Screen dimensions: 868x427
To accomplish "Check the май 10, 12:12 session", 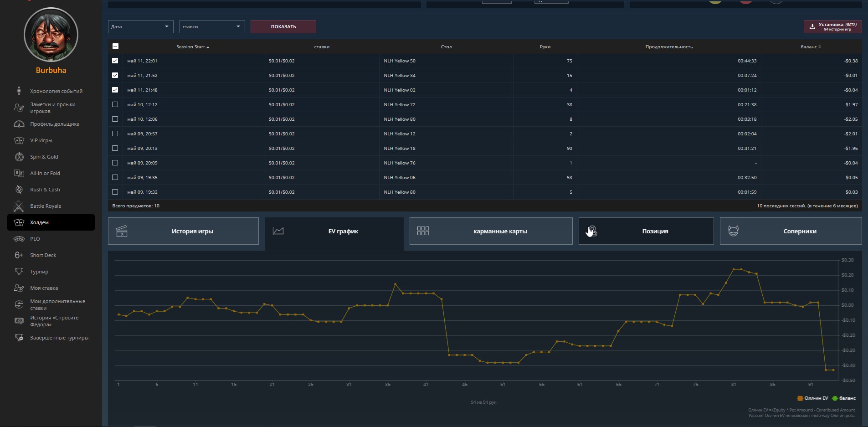I will (x=115, y=104).
